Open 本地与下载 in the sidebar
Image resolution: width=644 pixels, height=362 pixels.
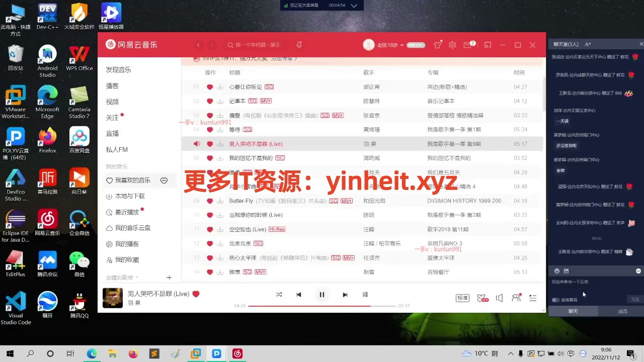pyautogui.click(x=130, y=196)
